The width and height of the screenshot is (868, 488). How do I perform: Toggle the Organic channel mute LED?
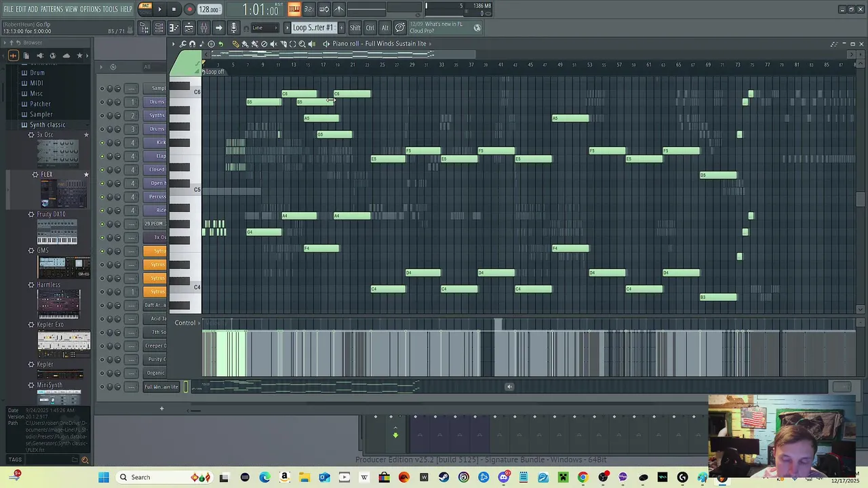coord(102,373)
